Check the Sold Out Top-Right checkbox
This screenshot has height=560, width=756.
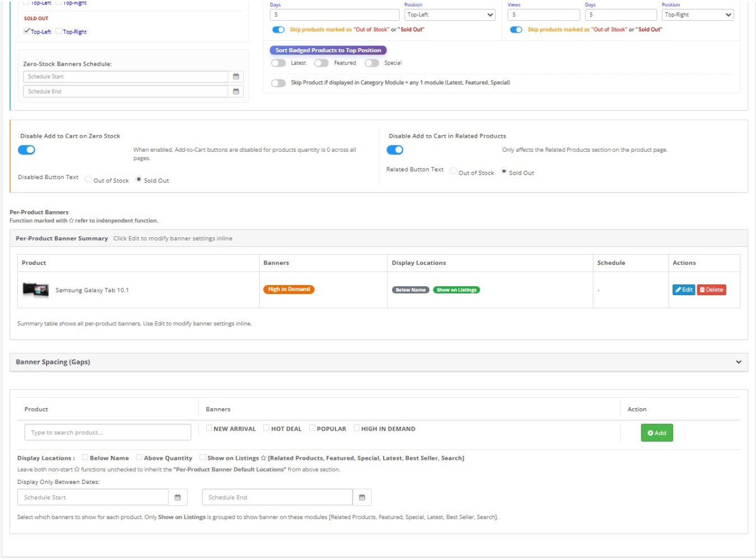click(59, 31)
